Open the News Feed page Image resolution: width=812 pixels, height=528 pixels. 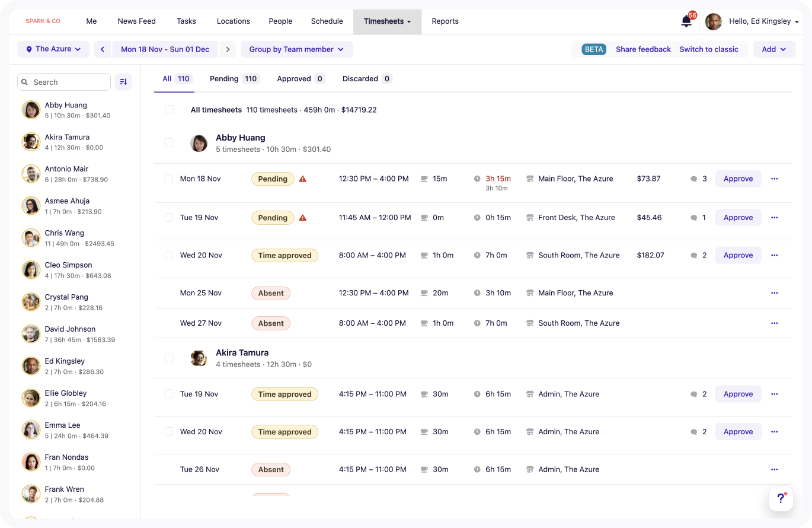[137, 21]
